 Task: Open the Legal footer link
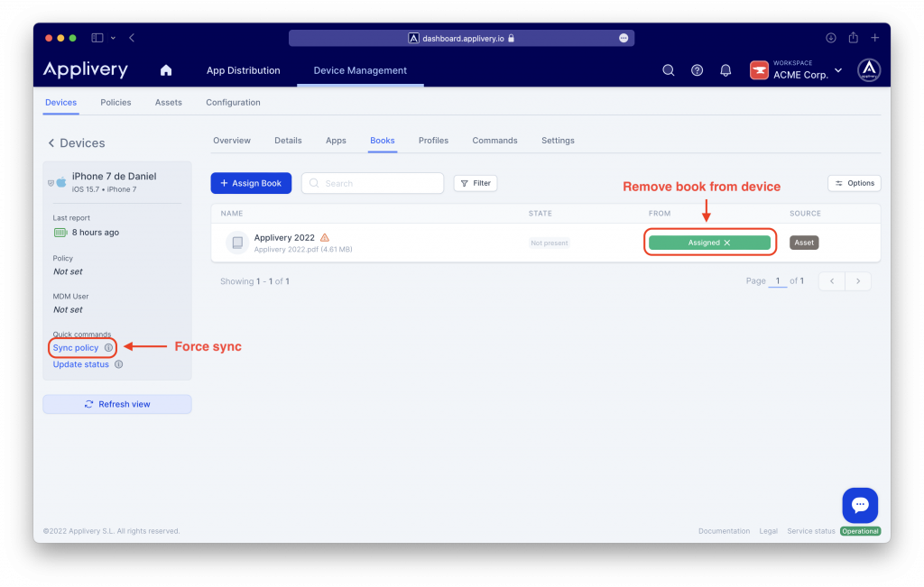pyautogui.click(x=769, y=531)
